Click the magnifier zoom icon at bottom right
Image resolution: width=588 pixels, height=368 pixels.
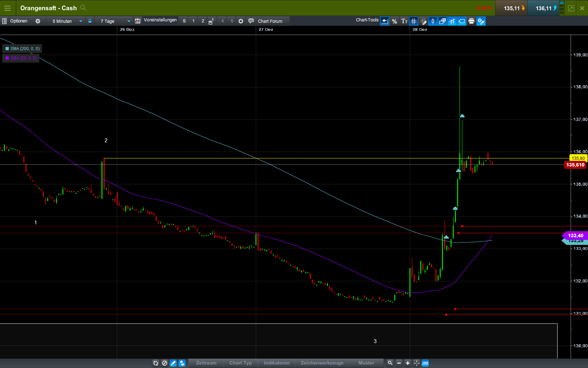390,363
